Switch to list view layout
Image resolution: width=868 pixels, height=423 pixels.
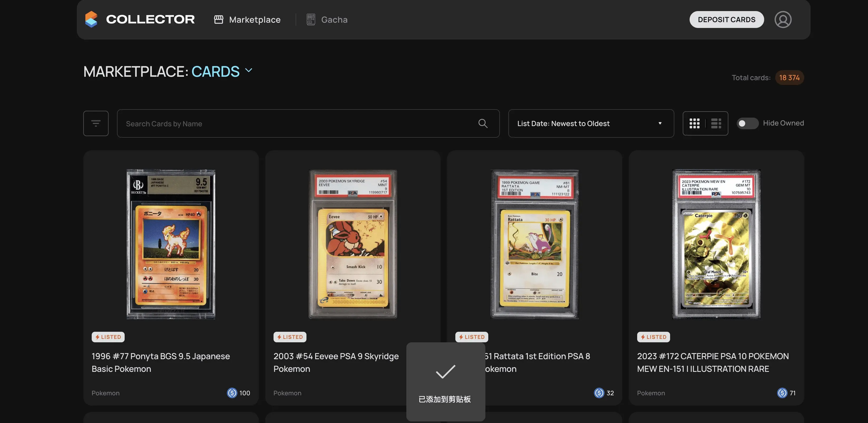click(716, 123)
